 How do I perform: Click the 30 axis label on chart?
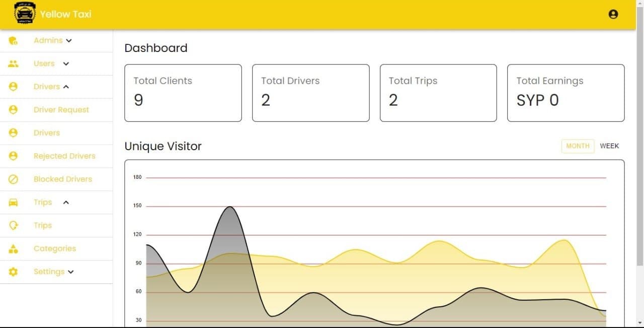[139, 320]
